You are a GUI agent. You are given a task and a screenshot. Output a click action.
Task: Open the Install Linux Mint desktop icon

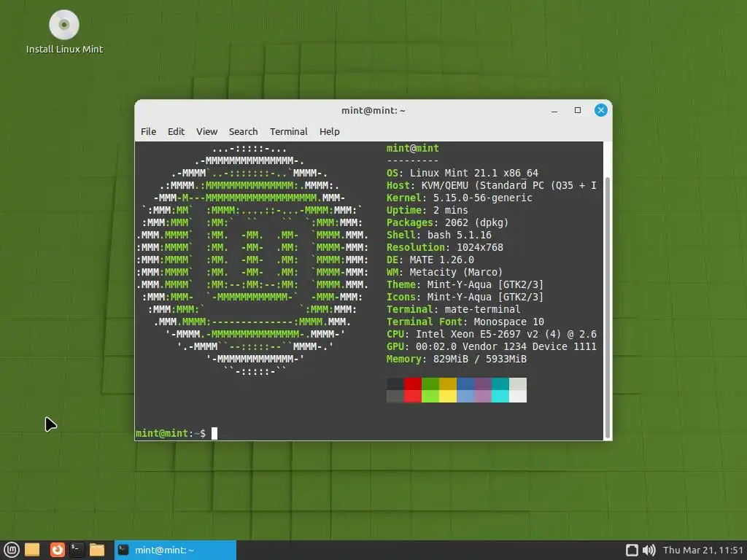(64, 32)
